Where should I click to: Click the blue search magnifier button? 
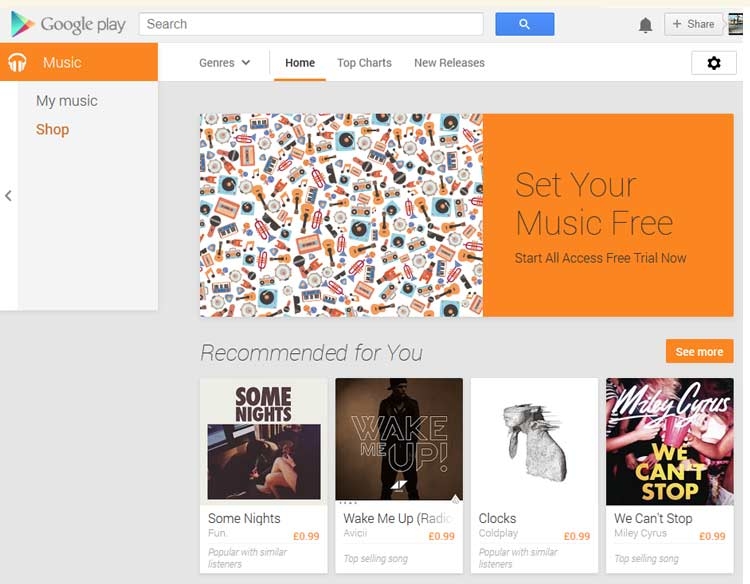point(524,24)
